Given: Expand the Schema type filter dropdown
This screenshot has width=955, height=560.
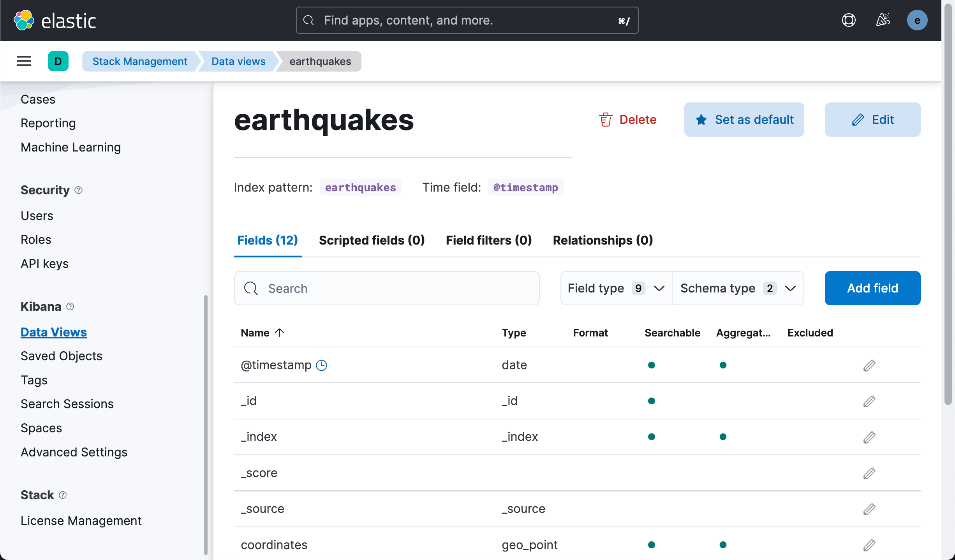Looking at the screenshot, I should point(738,288).
